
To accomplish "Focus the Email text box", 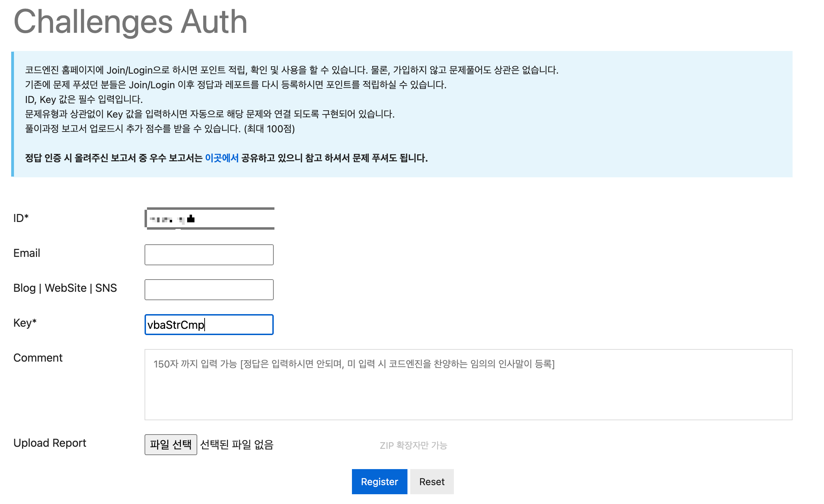I will (209, 255).
